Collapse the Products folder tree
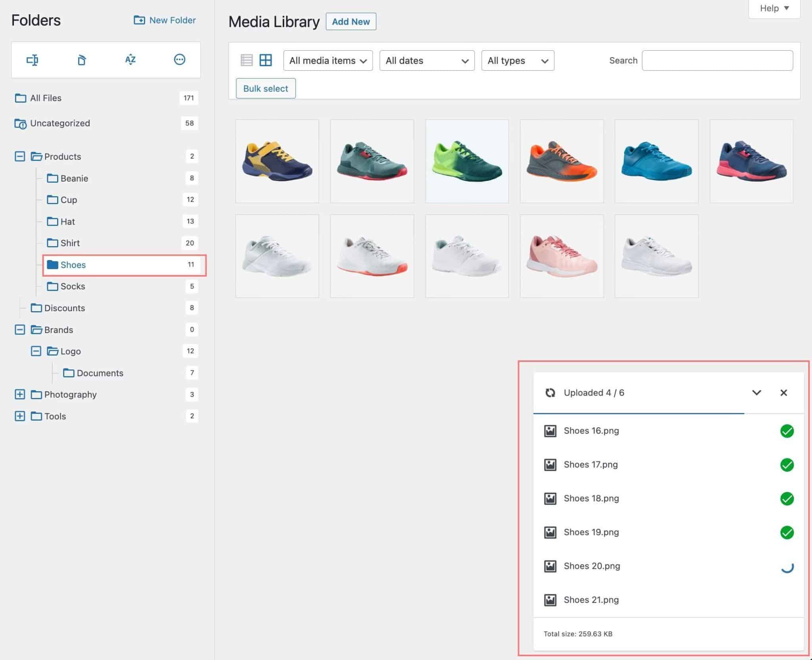This screenshot has width=812, height=660. click(20, 156)
